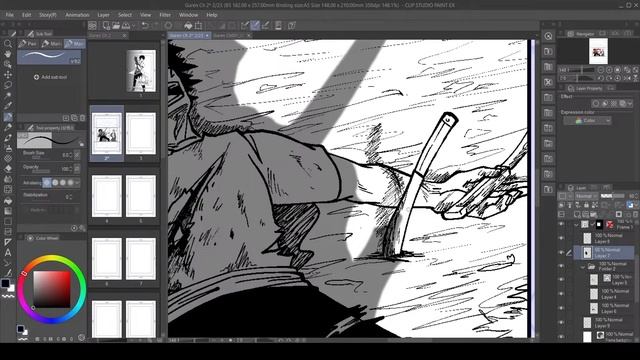The height and width of the screenshot is (360, 640).
Task: Click the lock layer icon in Layer panel
Action: (x=586, y=205)
